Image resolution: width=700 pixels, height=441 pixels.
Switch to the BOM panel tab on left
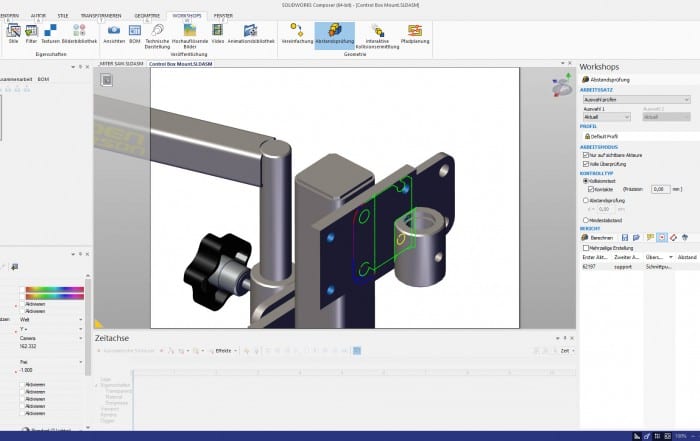coord(43,79)
